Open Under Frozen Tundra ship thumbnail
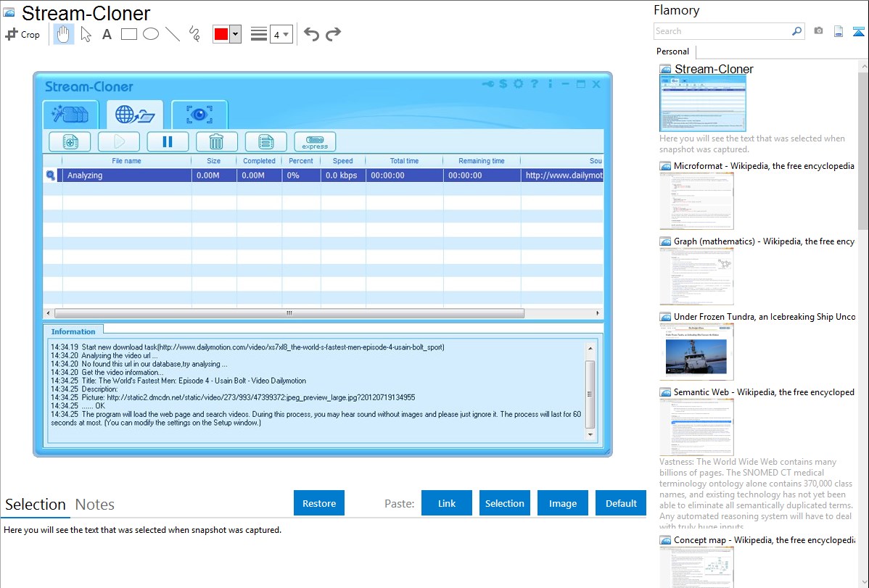 [696, 352]
